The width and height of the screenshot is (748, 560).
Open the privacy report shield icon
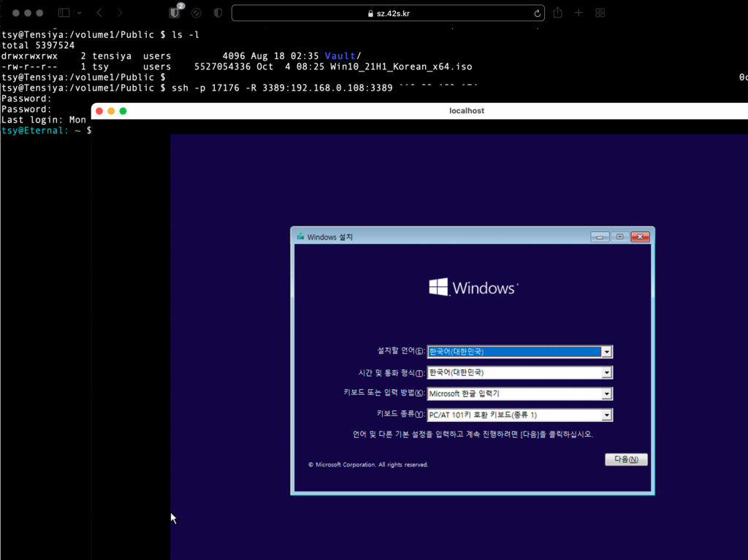[x=218, y=13]
